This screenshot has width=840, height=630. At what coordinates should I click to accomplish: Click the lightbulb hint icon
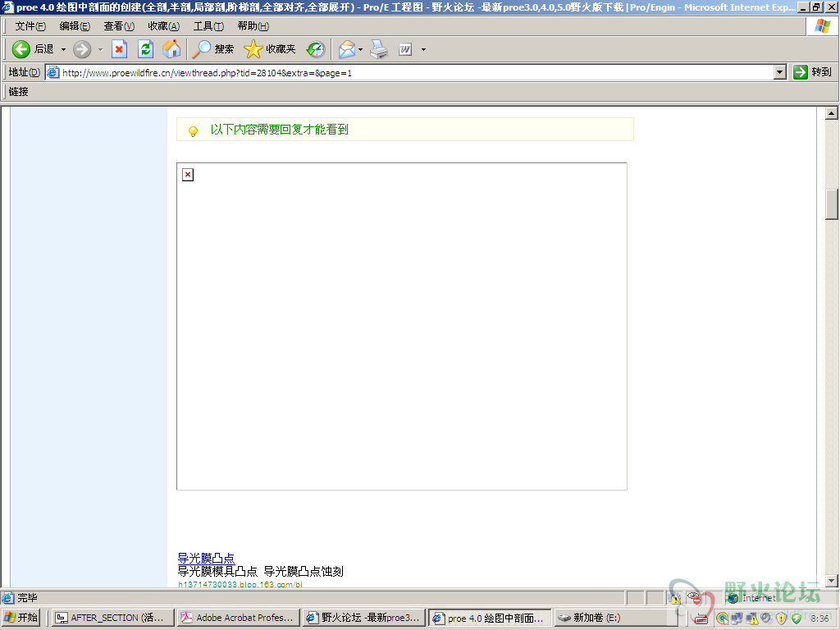[x=194, y=130]
